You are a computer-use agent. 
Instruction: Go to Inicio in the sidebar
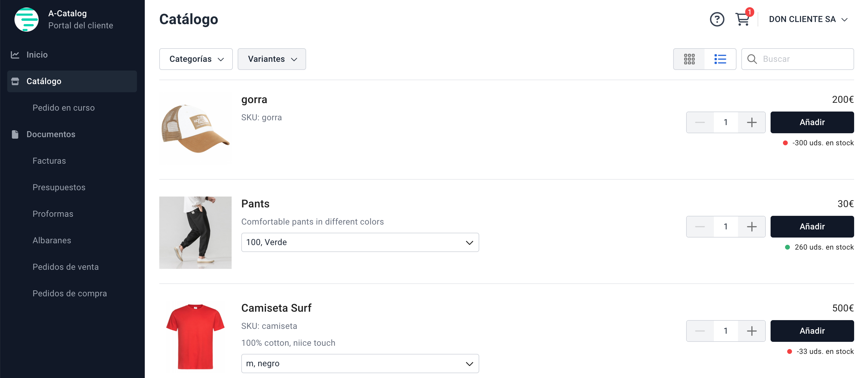click(x=37, y=55)
